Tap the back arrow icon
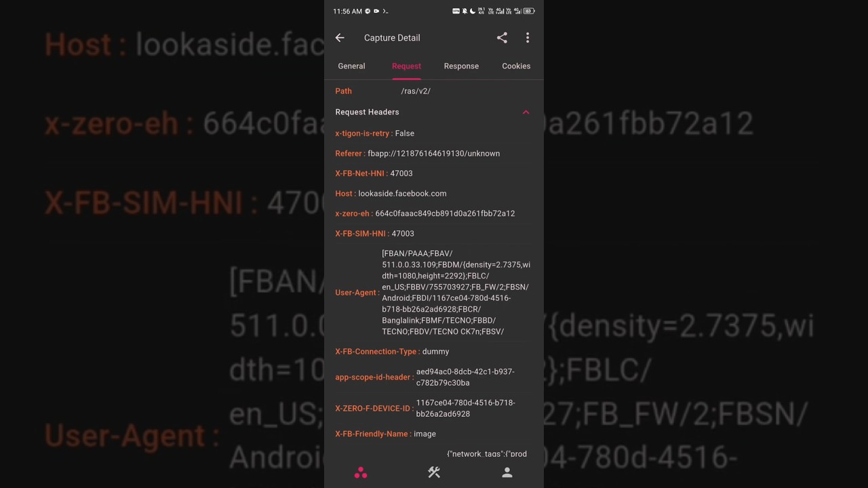Viewport: 868px width, 488px height. [340, 38]
